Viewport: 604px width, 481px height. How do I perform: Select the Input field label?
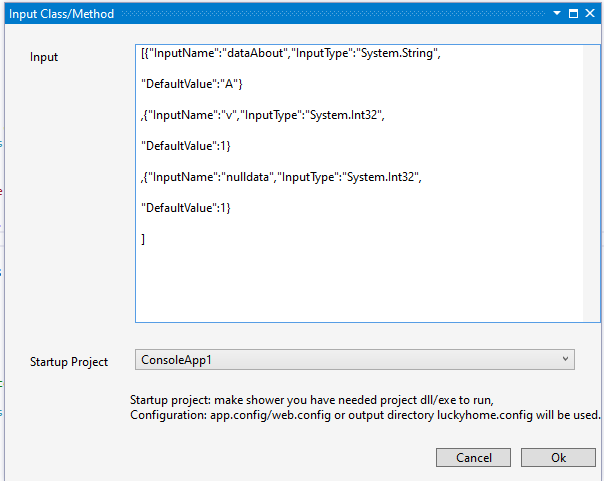tap(44, 57)
